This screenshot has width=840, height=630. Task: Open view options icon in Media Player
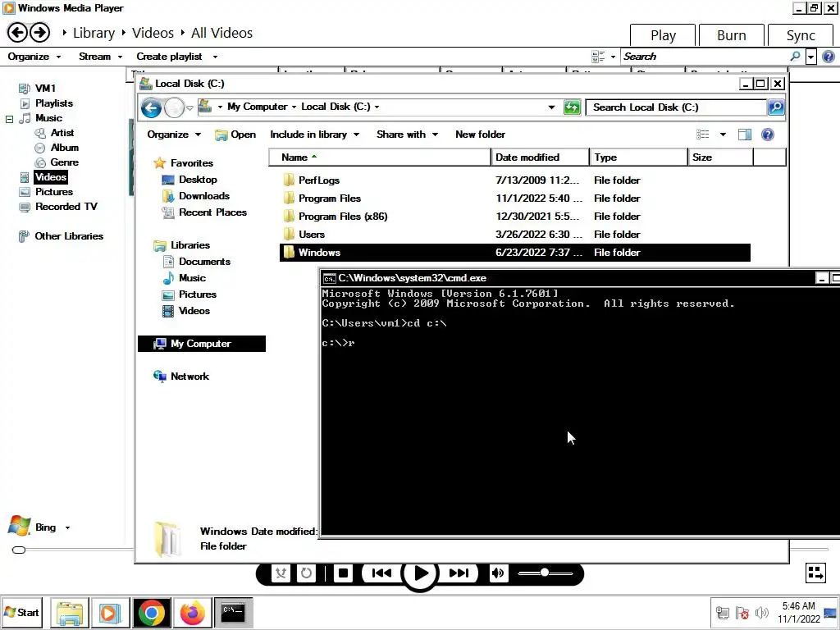pyautogui.click(x=598, y=57)
